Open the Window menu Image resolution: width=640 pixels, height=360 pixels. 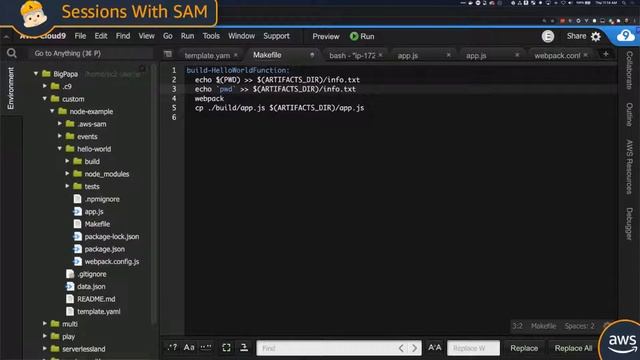point(241,36)
